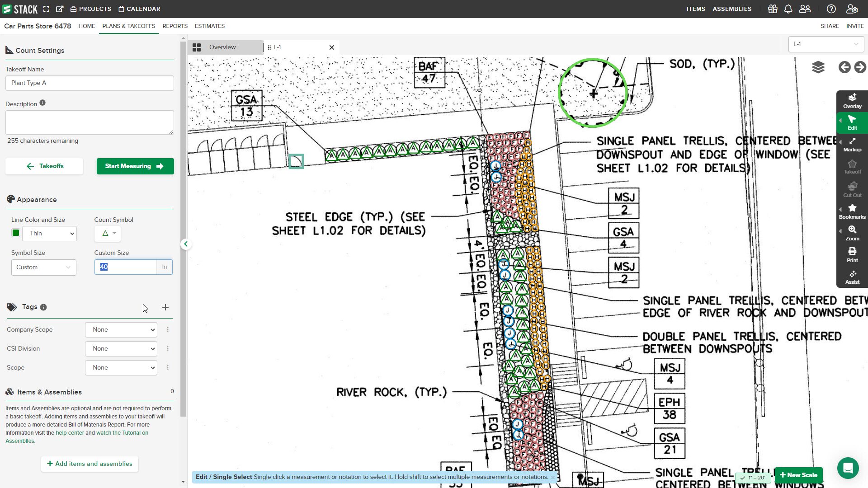Open the Reports menu item

point(175,26)
